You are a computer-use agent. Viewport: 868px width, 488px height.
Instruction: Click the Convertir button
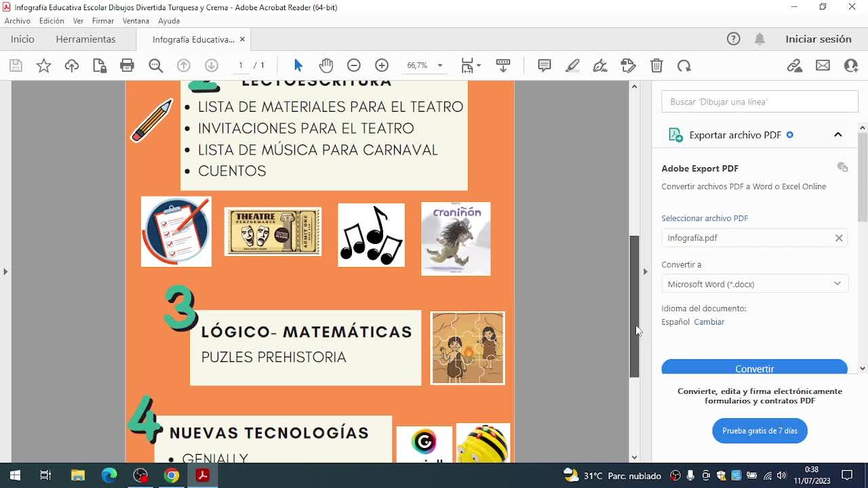754,368
